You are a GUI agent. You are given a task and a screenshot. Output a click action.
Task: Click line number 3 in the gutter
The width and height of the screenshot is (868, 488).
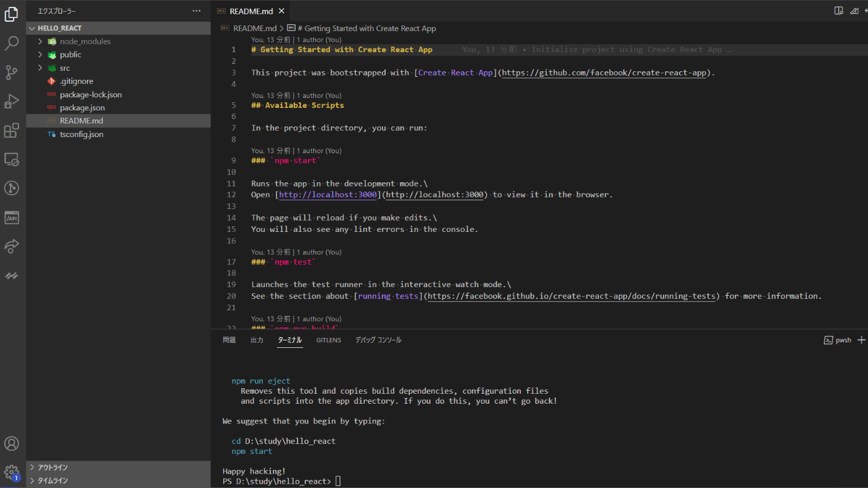click(234, 73)
